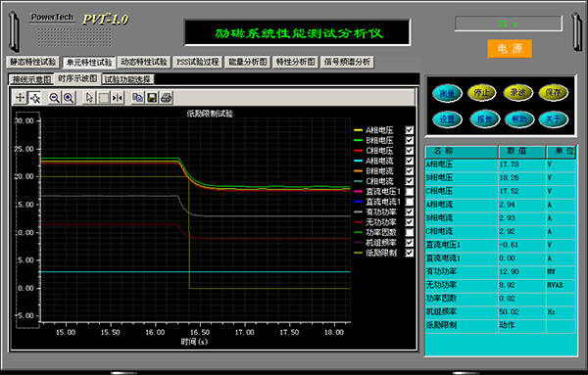The image size is (588, 375).
Task: Click the 测量 oval button
Action: (x=447, y=93)
